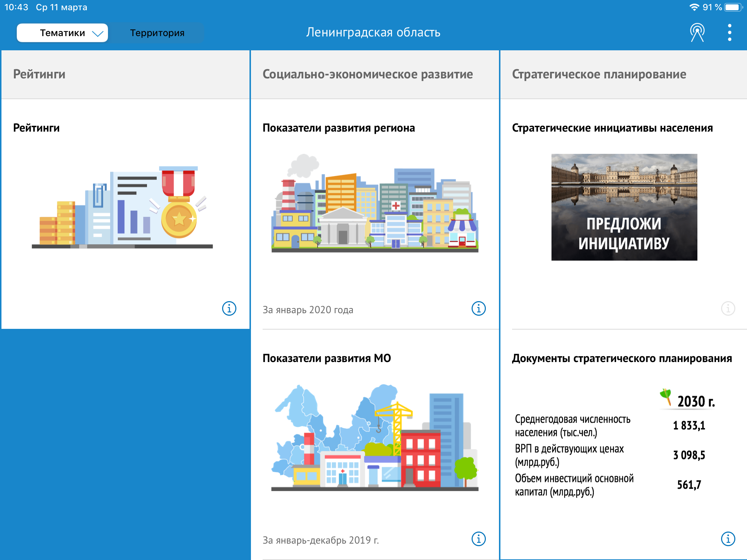Screen dimensions: 747x560
Task: Tap the Предложи инициативу banner
Action: (x=624, y=207)
